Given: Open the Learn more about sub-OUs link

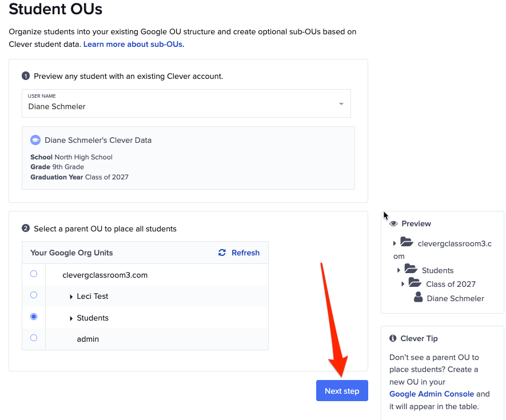Looking at the screenshot, I should 133,43.
